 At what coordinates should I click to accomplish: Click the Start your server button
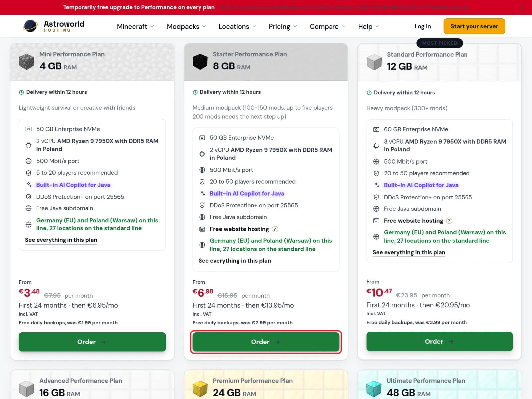(474, 26)
